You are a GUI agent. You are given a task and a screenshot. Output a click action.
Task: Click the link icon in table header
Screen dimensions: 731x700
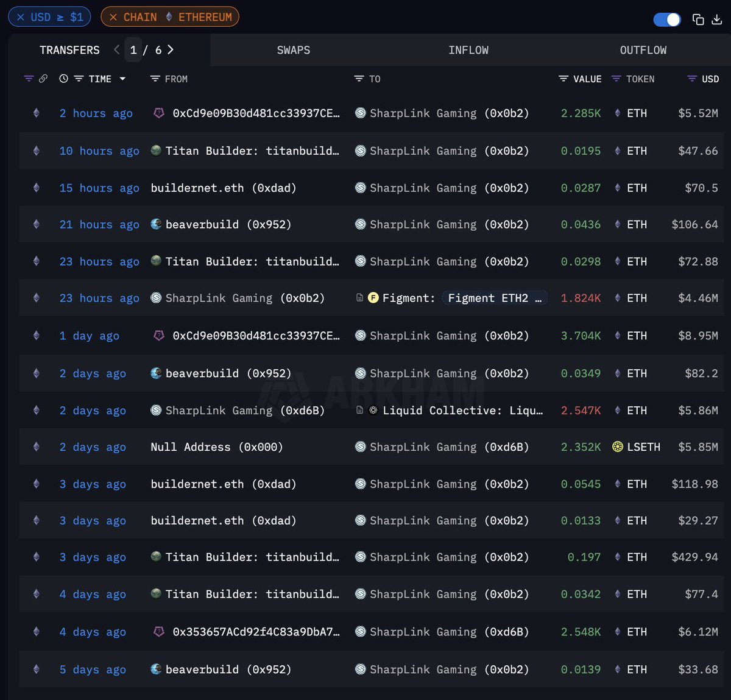point(43,79)
